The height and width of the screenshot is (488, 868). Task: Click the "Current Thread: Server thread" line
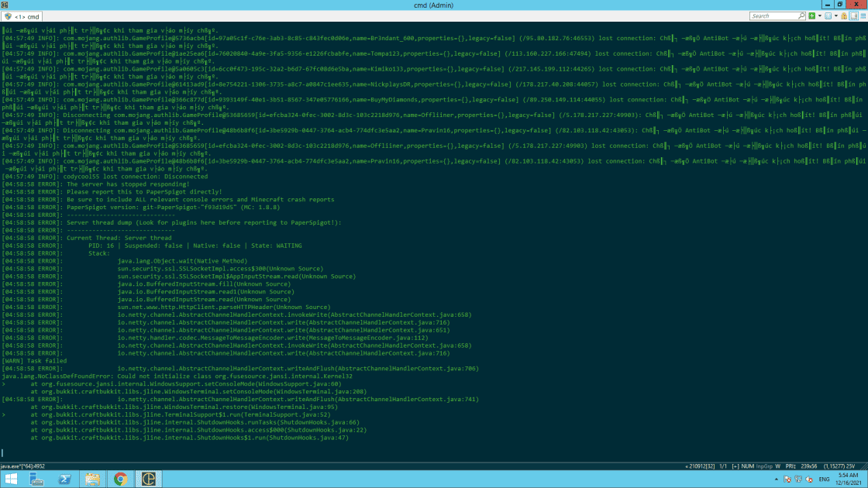pos(87,238)
